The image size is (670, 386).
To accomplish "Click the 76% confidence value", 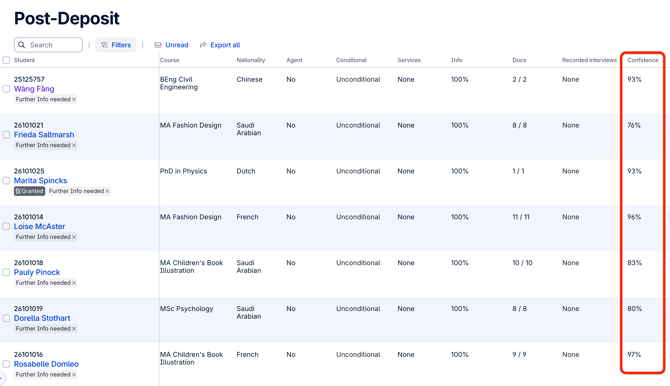I will click(634, 125).
